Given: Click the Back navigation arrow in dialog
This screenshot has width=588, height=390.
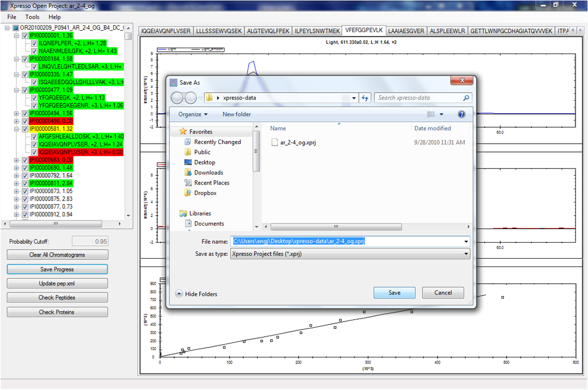Looking at the screenshot, I should click(x=177, y=98).
